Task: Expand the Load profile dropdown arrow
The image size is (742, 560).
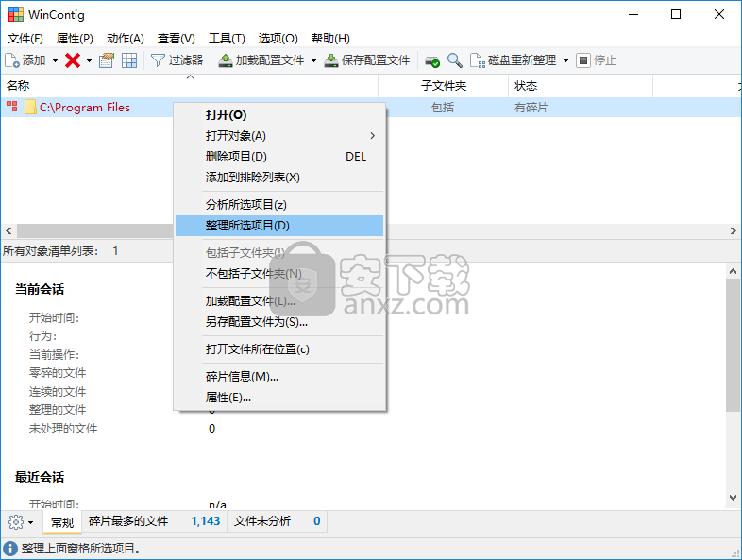Action: pos(313,60)
